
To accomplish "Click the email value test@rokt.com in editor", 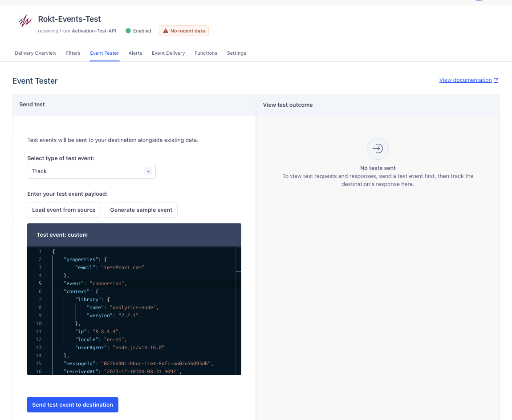I will click(123, 267).
